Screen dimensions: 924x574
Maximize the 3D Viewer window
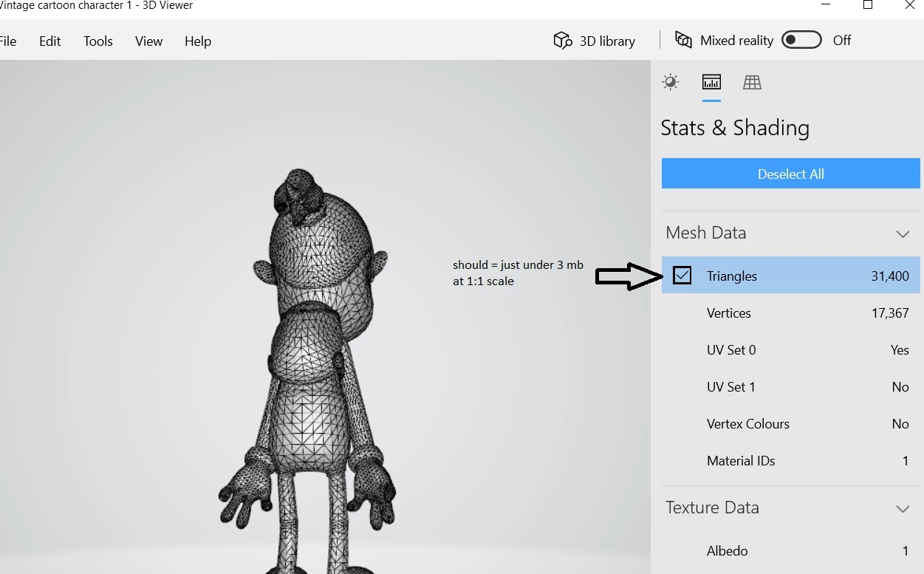868,5
